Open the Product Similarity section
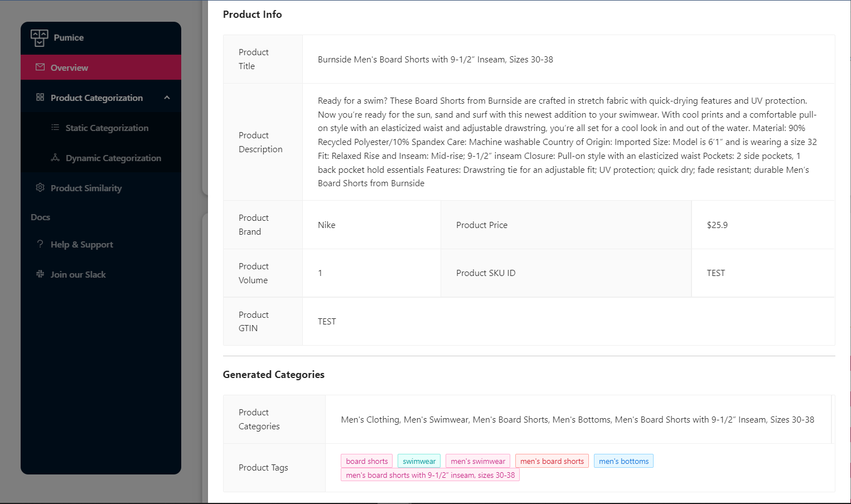 pyautogui.click(x=86, y=188)
